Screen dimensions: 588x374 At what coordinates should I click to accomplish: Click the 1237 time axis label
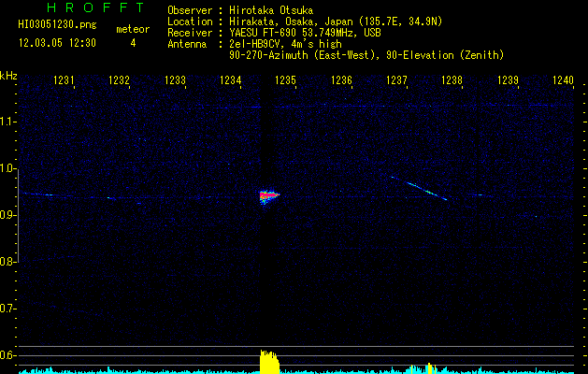(396, 80)
